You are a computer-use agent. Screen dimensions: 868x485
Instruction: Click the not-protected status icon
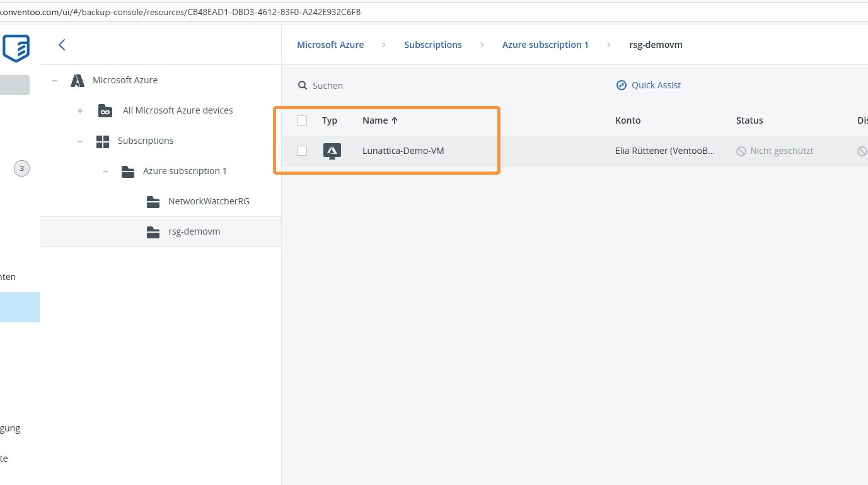[x=741, y=151]
